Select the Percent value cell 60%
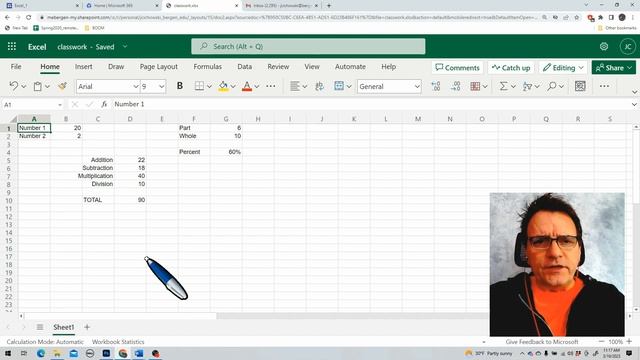Image resolution: width=640 pixels, height=360 pixels. (x=226, y=152)
